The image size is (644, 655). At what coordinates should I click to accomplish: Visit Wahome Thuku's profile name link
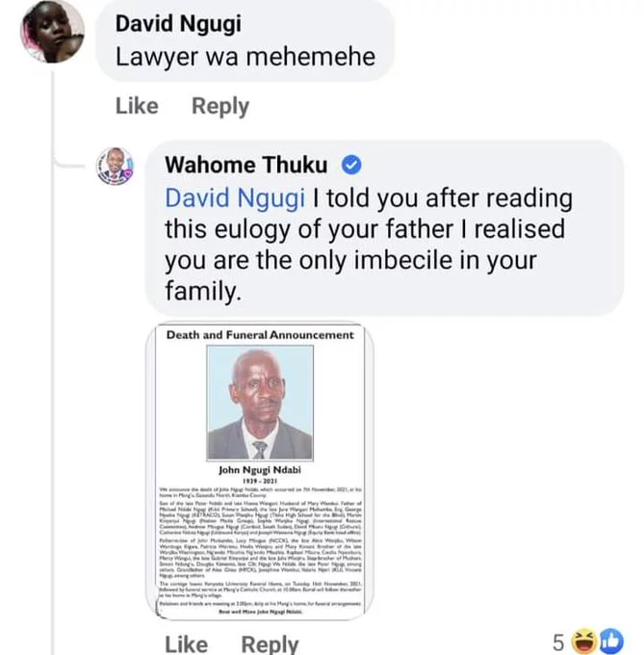pos(245,165)
